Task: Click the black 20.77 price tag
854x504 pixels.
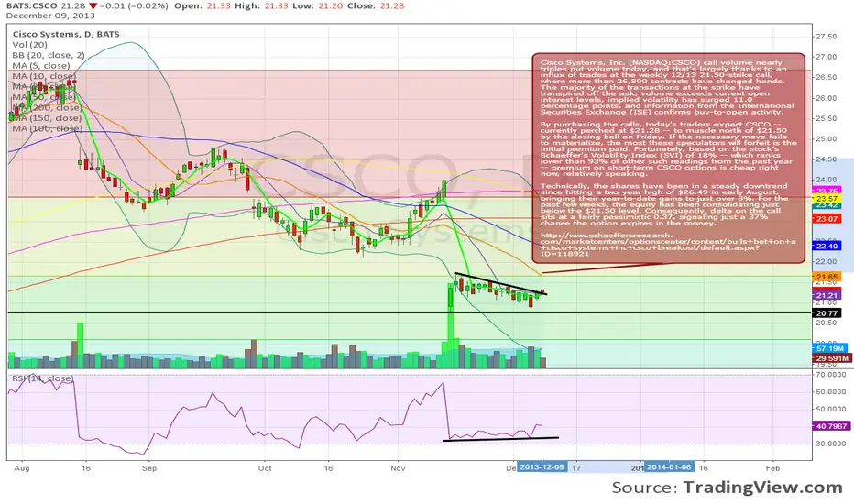Action: click(x=827, y=312)
